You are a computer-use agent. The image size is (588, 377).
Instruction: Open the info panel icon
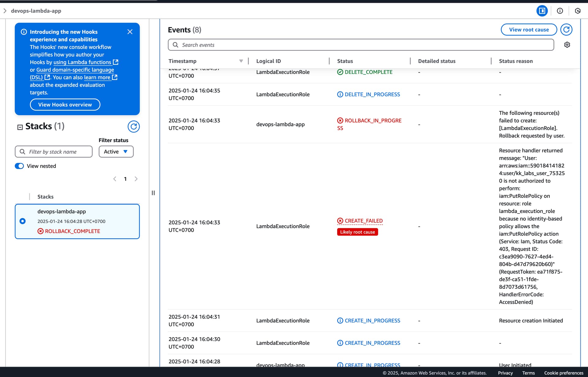tap(560, 11)
